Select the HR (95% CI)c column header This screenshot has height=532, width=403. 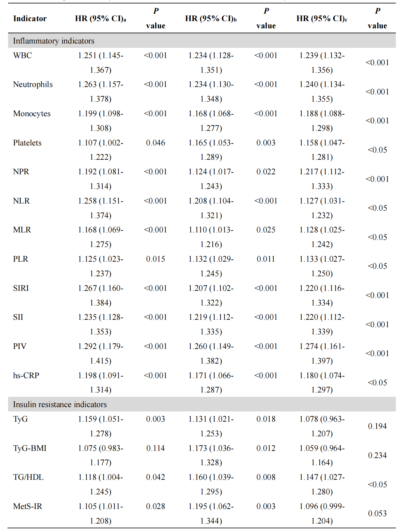click(x=322, y=19)
